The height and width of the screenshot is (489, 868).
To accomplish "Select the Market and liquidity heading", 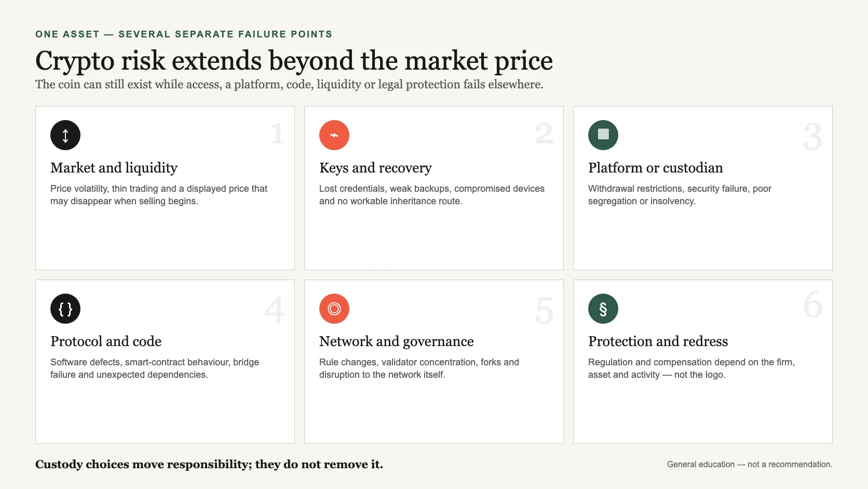I will click(114, 168).
